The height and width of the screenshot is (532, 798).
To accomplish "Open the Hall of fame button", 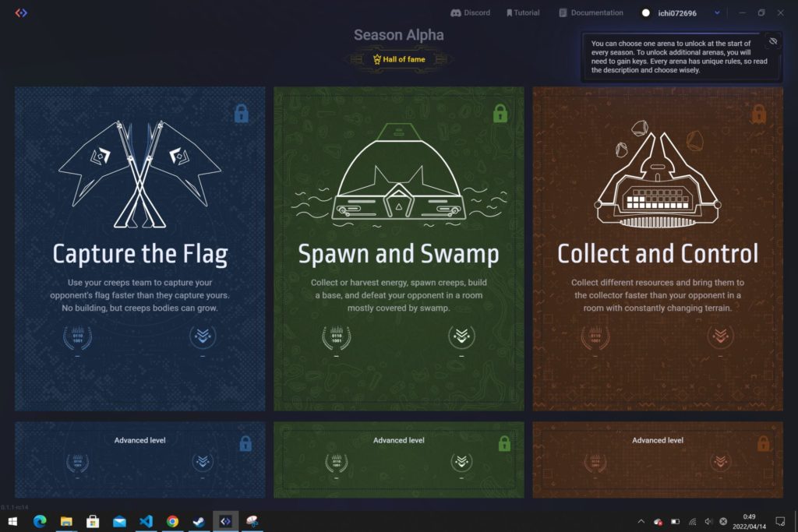I will [398, 59].
